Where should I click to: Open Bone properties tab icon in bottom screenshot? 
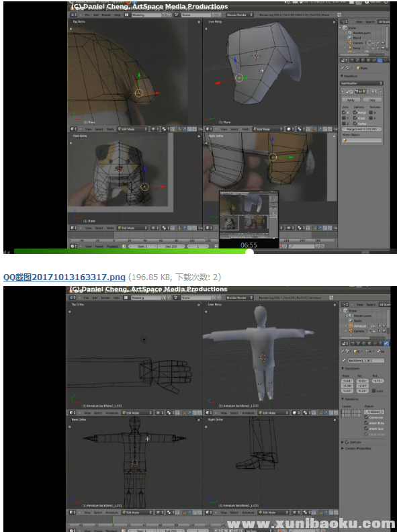click(x=386, y=343)
